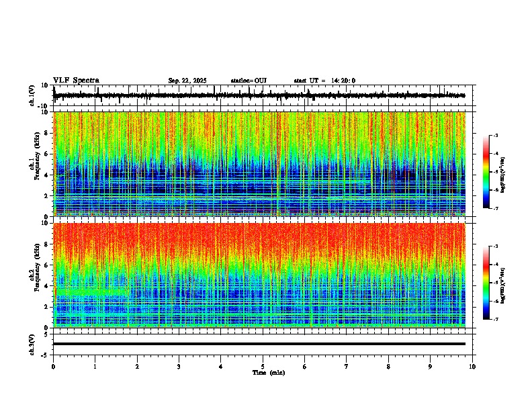The image size is (532, 411).
Task: Click the ch.3 flat black voltage trace
Action: 259,344
